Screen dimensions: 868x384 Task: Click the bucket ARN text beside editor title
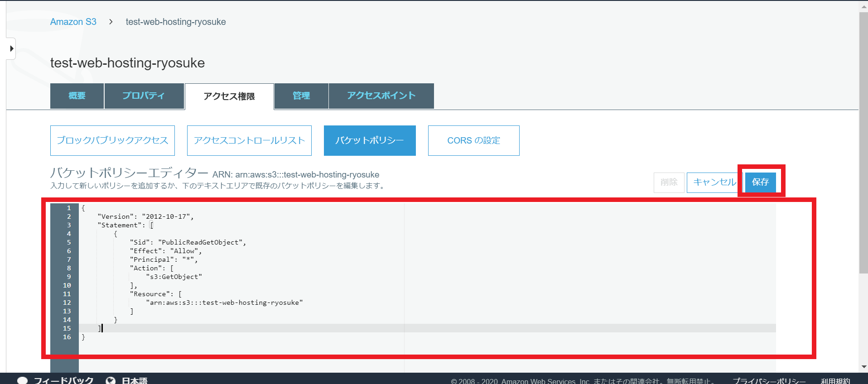296,175
